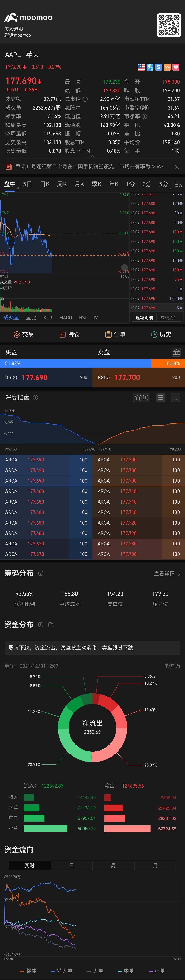This screenshot has width=185, height=980.
Task: Tap the orange trend badge icon
Action: pyautogui.click(x=167, y=67)
